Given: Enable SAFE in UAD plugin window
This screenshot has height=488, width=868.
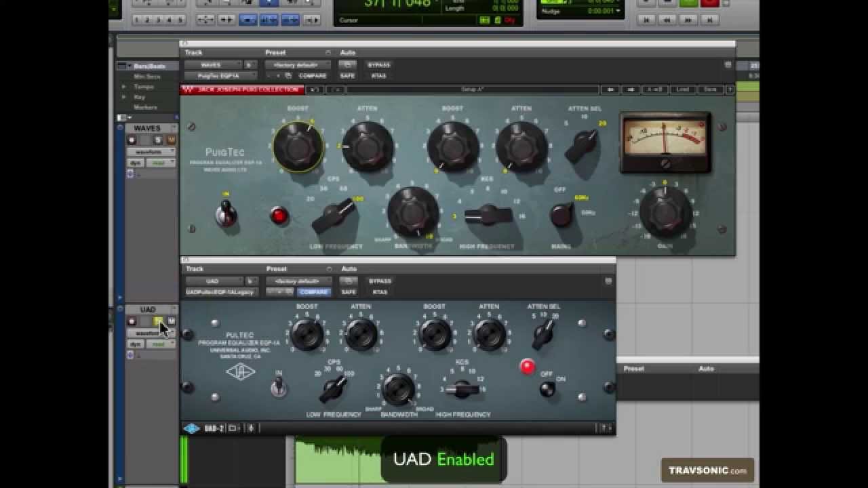Looking at the screenshot, I should [348, 292].
